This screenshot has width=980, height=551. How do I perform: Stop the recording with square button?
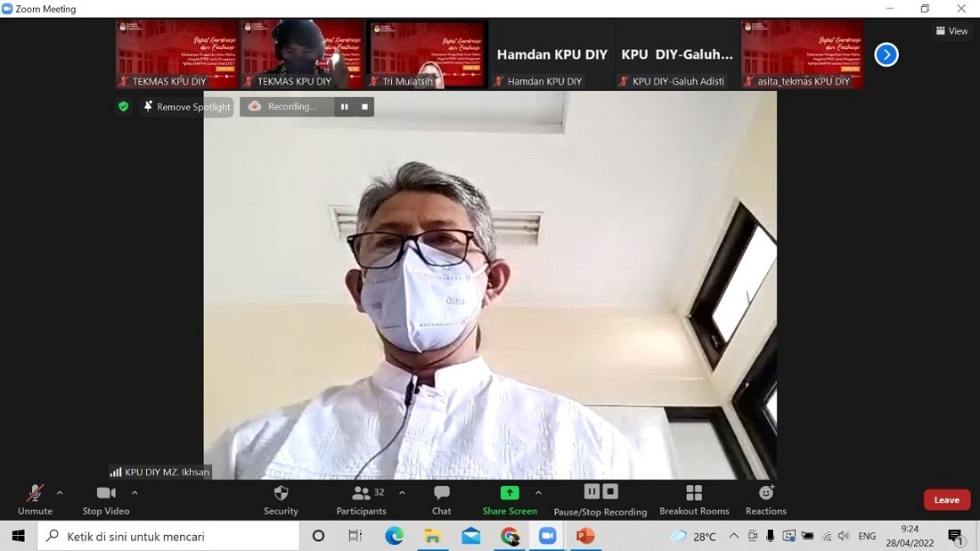[x=364, y=107]
